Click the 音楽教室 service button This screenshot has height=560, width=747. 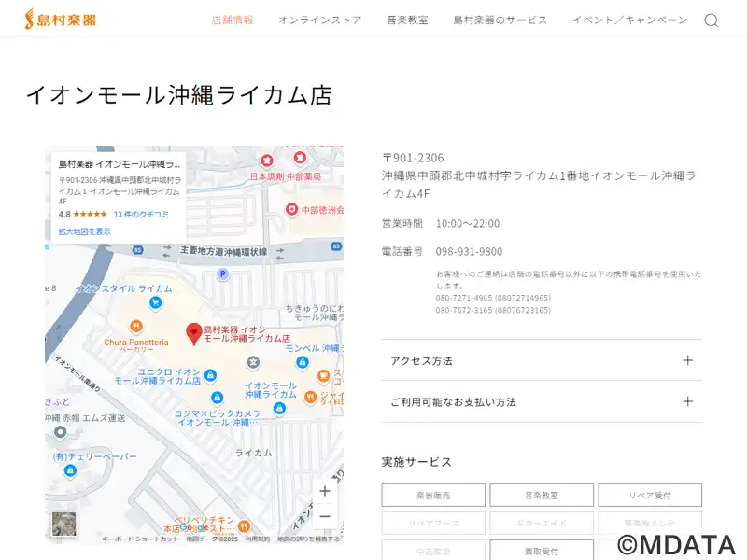[x=542, y=496]
